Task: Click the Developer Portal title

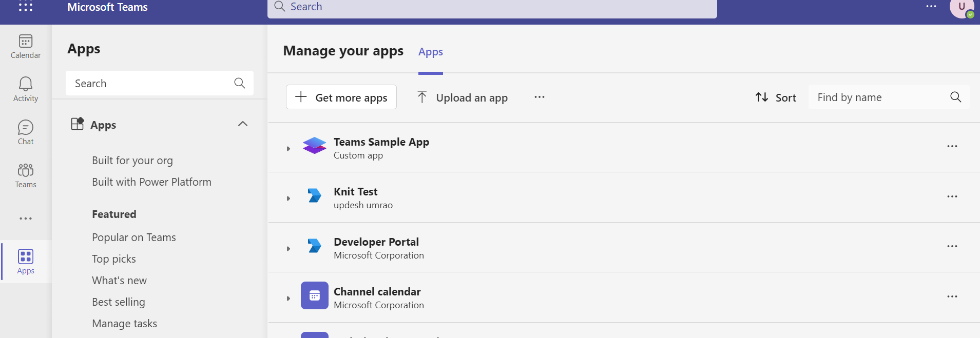Action: point(376,242)
